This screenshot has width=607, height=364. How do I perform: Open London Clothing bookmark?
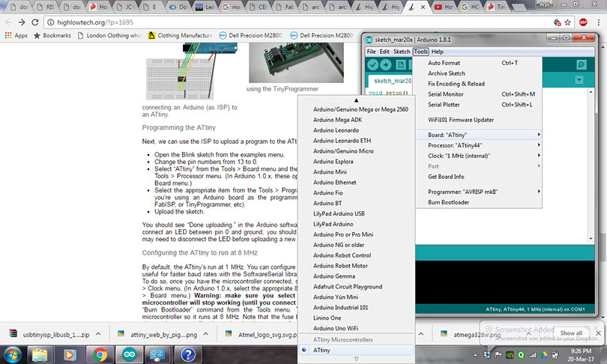point(109,36)
